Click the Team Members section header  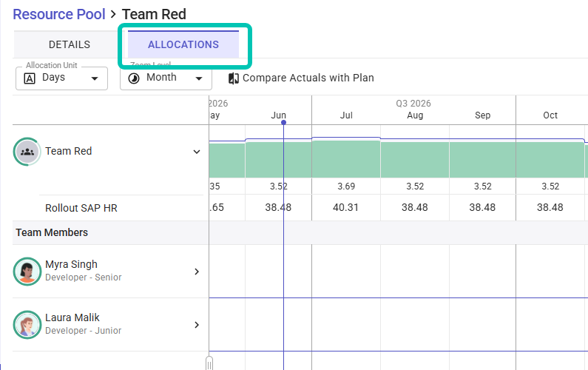coord(52,232)
